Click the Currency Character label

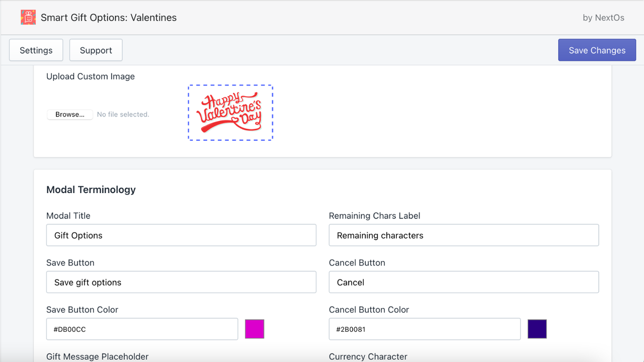(x=368, y=356)
